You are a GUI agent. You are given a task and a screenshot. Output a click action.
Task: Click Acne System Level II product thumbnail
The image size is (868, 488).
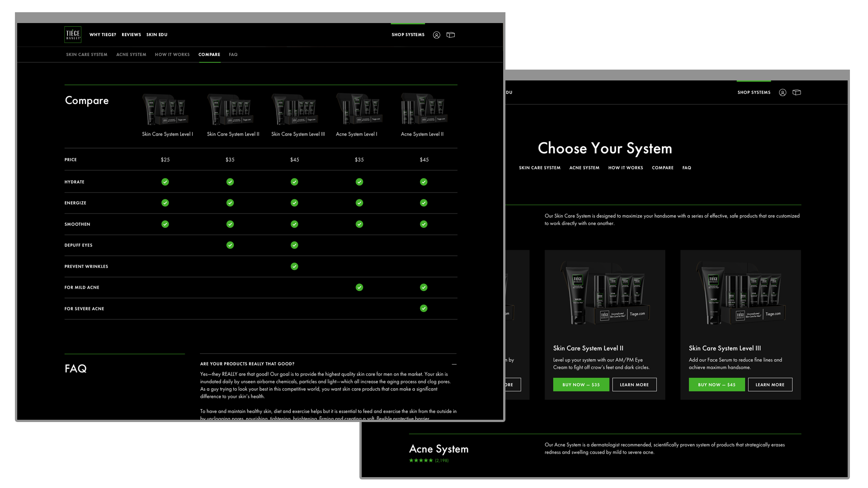click(424, 109)
